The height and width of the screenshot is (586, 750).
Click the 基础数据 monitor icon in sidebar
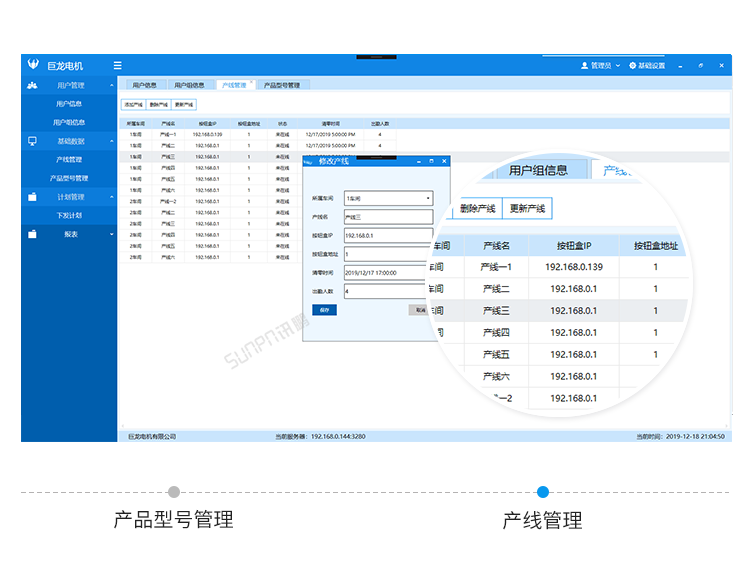click(x=32, y=141)
